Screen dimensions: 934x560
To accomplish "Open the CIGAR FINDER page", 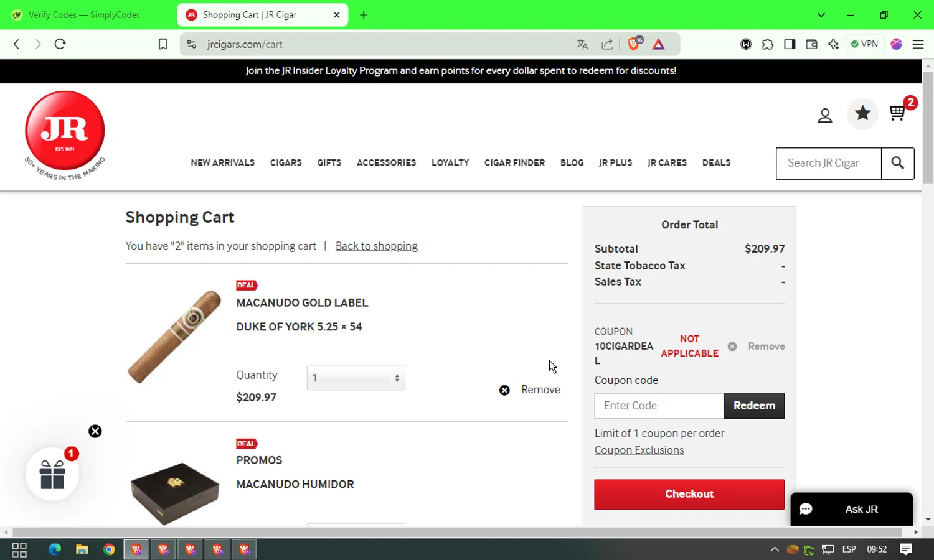I will [x=514, y=162].
